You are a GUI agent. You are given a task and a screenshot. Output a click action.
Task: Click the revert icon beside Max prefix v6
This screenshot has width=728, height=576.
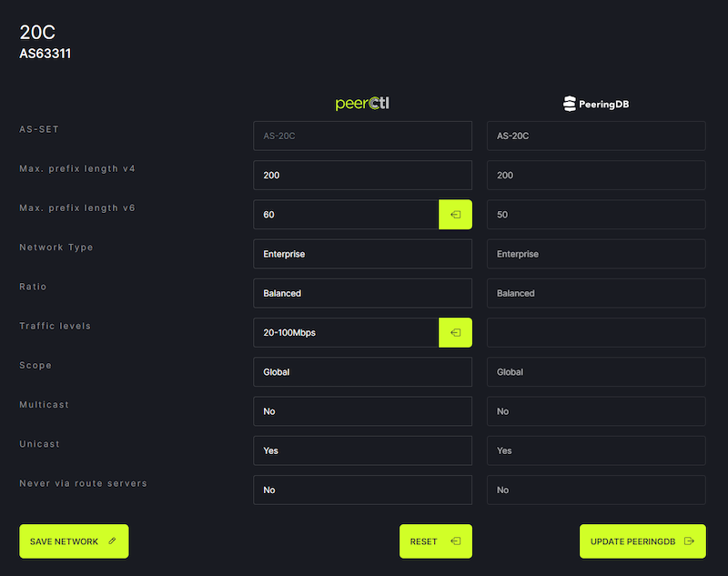pos(456,215)
